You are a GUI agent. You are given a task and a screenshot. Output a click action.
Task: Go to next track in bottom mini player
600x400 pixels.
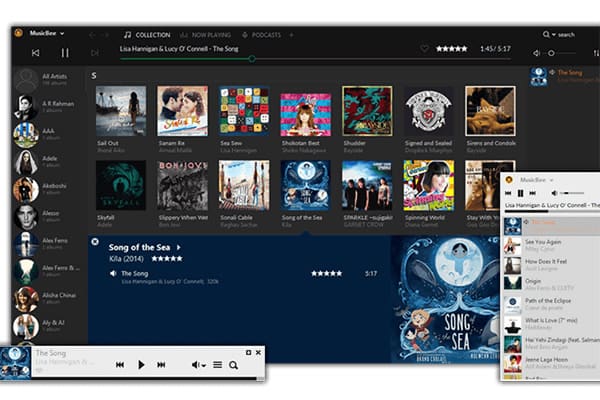point(161,365)
